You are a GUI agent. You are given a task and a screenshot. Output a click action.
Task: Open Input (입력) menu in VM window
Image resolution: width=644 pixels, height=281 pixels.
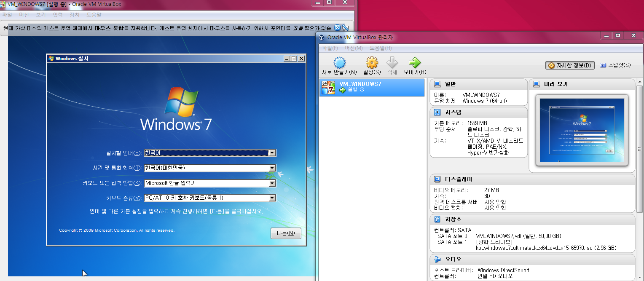[x=58, y=15]
